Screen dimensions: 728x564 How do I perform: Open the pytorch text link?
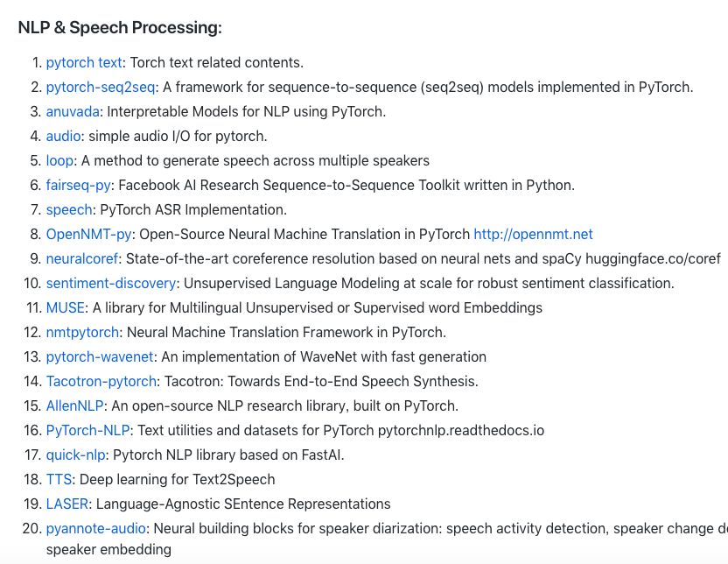point(83,63)
